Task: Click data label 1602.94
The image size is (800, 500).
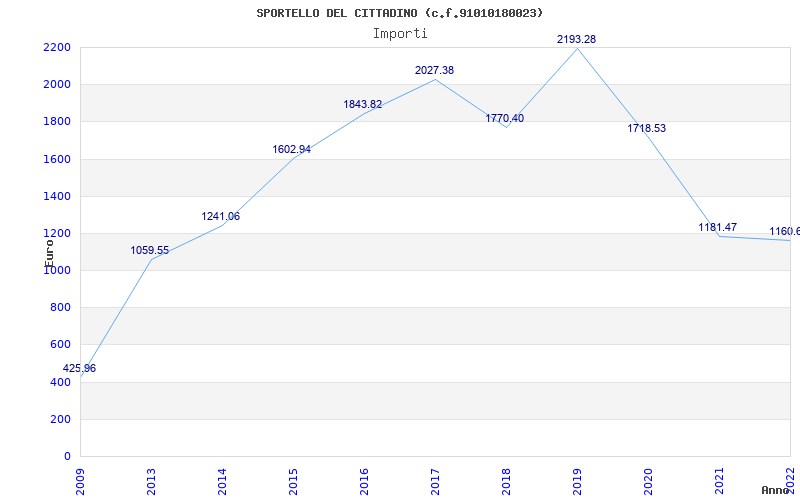Action: pyautogui.click(x=291, y=149)
